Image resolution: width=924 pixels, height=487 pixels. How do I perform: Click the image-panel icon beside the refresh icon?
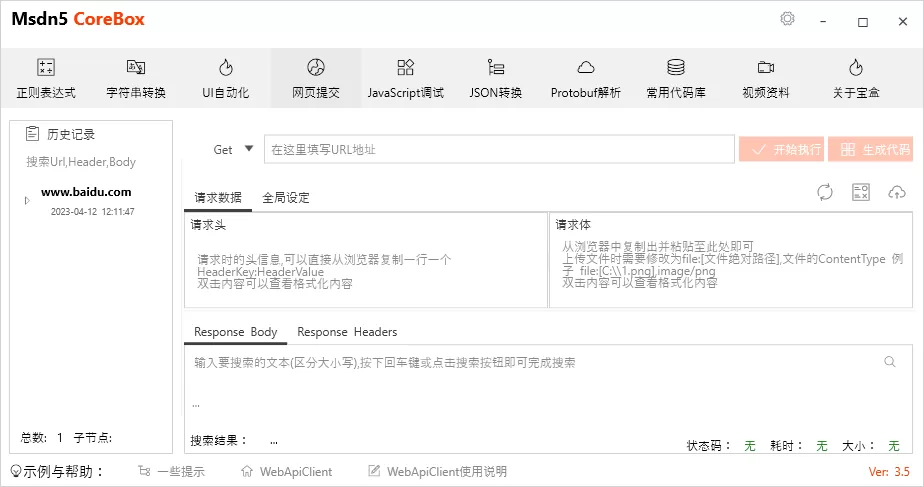tap(861, 192)
